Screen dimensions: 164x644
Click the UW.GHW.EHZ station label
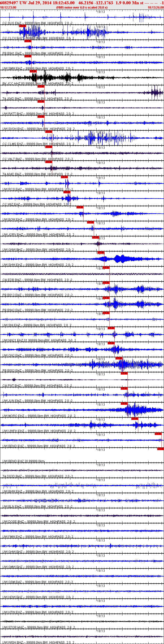tap(38, 552)
